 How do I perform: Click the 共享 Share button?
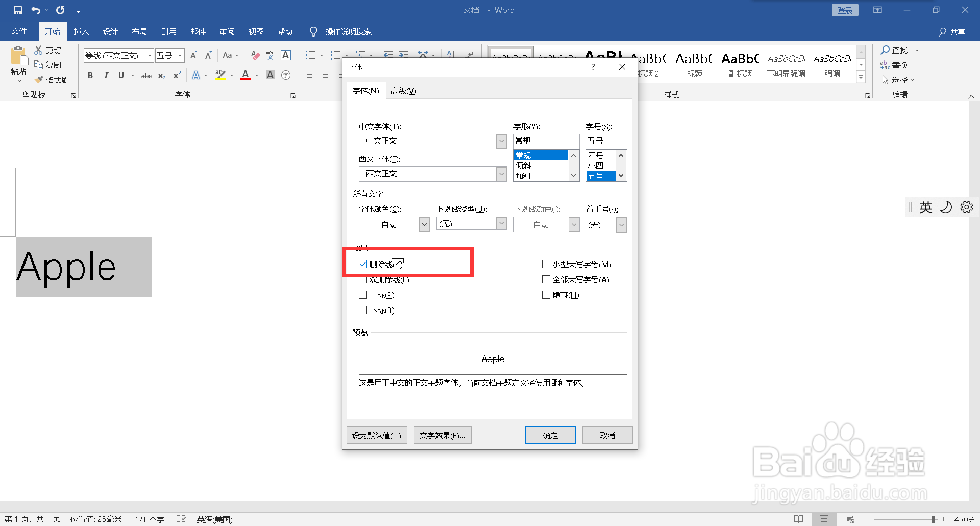[x=952, y=32]
